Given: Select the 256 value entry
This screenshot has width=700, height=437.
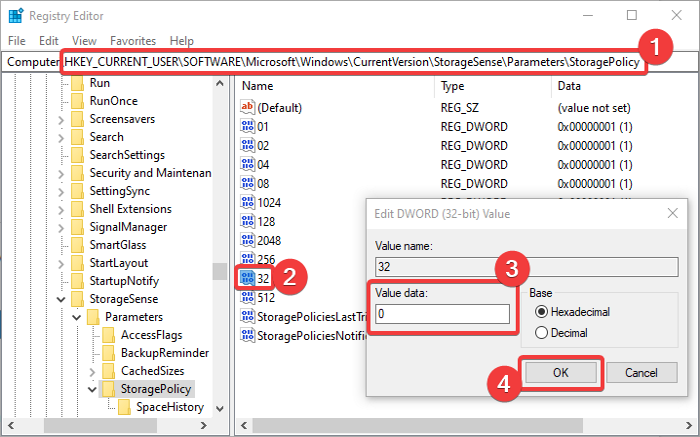Looking at the screenshot, I should pyautogui.click(x=258, y=259).
